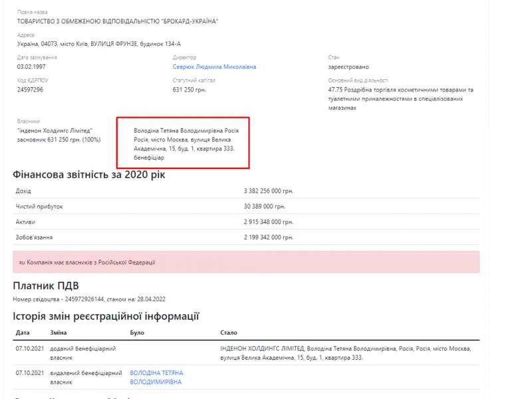Click the 'Стало' column header
532x399 pixels.
pyautogui.click(x=228, y=332)
